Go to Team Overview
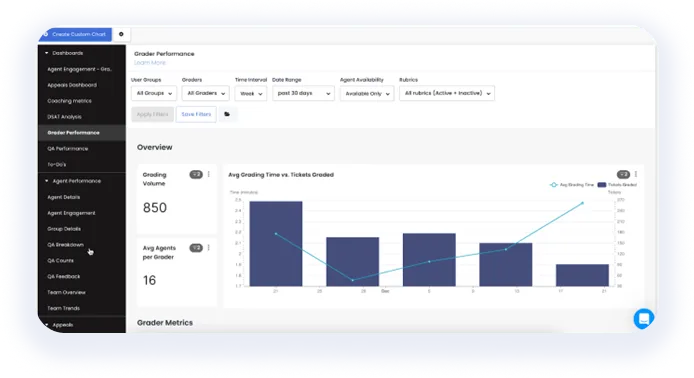 tap(66, 293)
